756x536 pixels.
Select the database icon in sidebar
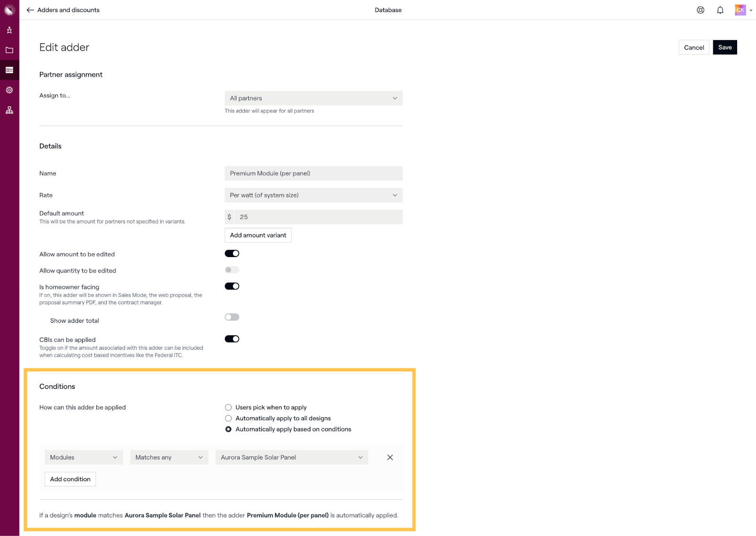click(x=9, y=70)
